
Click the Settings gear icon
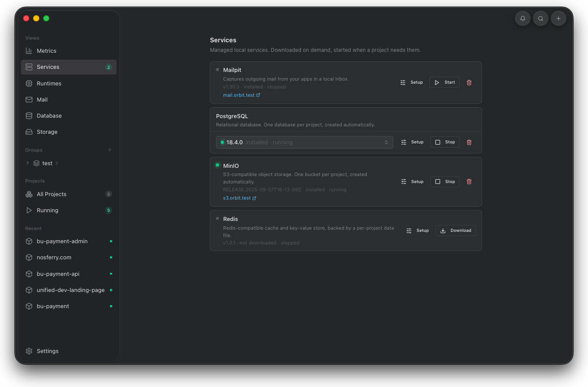click(29, 351)
